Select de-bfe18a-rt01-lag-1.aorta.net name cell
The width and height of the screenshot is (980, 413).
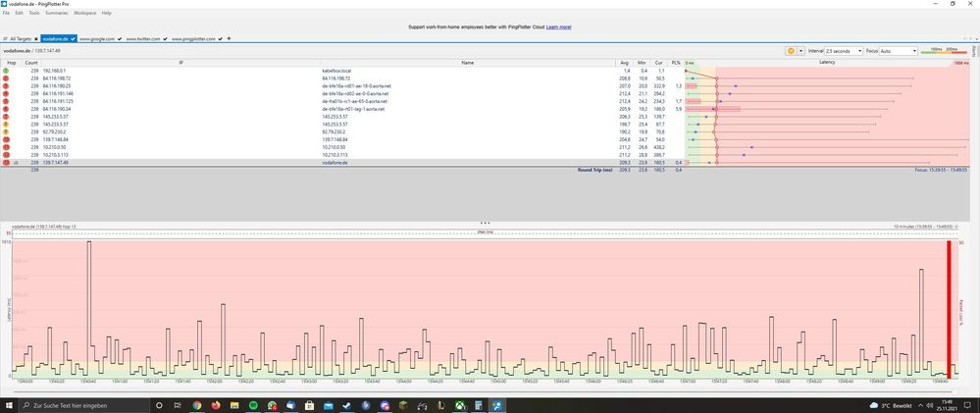[x=353, y=109]
